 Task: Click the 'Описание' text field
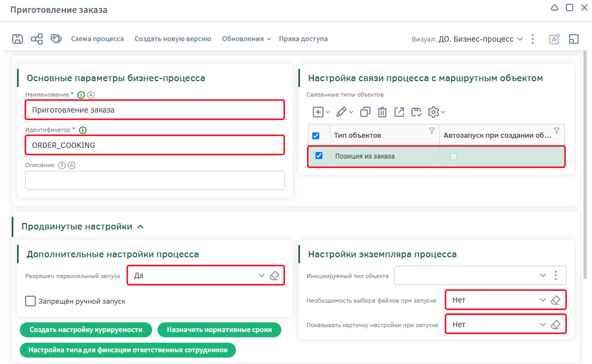tap(155, 180)
